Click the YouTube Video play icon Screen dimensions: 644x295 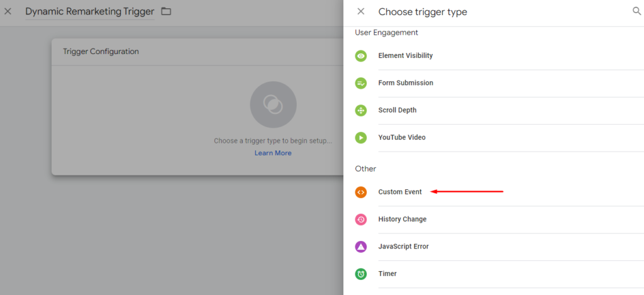360,138
